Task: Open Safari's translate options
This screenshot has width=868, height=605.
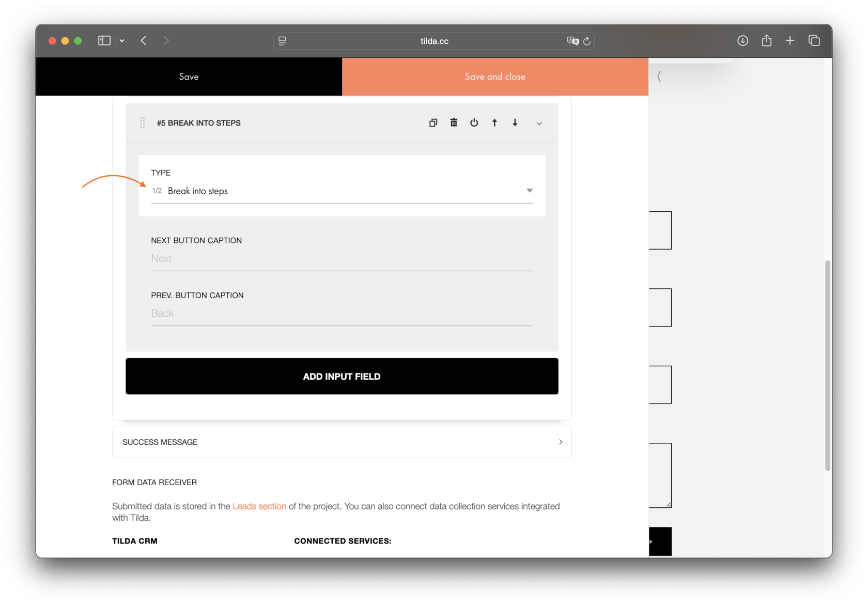Action: (572, 41)
